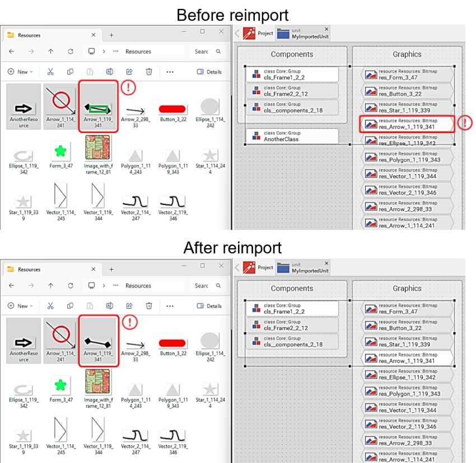Click the Details button in upper Explorer
Image resolution: width=476 pixels, height=463 pixels.
pos(209,72)
